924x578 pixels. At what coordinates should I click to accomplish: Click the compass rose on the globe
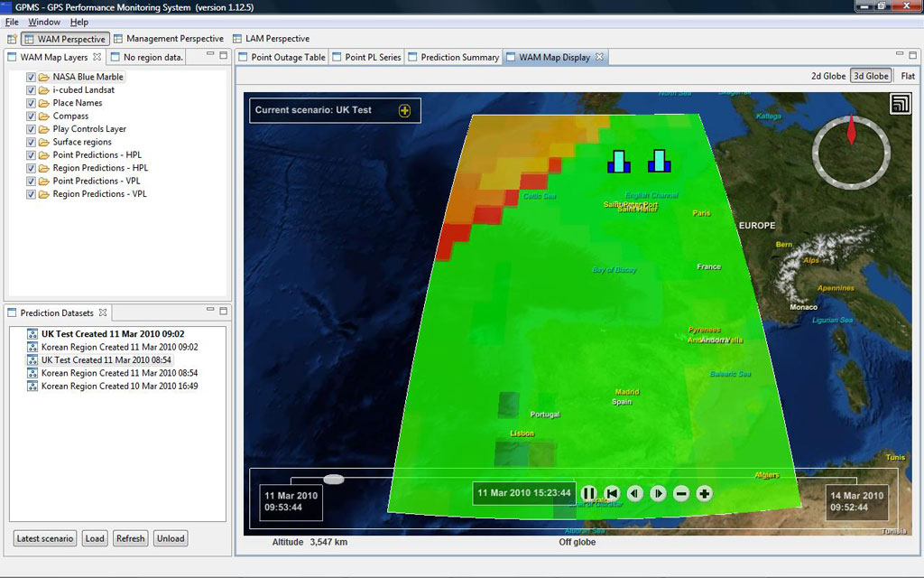[x=849, y=152]
